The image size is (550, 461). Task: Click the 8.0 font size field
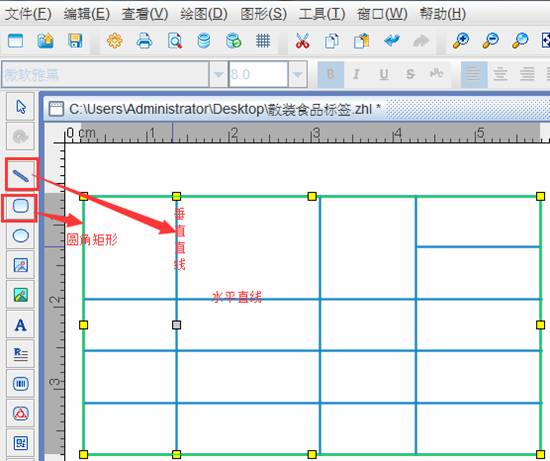259,74
